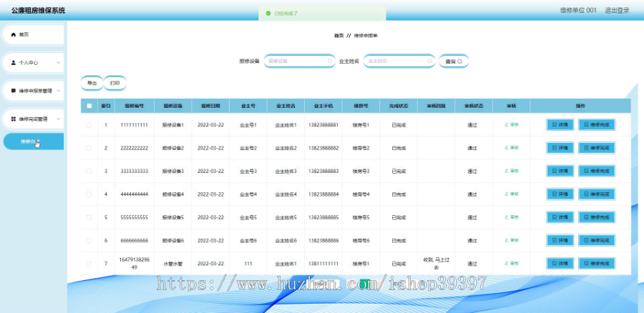Open the 首页 sidebar menu item
The height and width of the screenshot is (313, 644).
(33, 35)
